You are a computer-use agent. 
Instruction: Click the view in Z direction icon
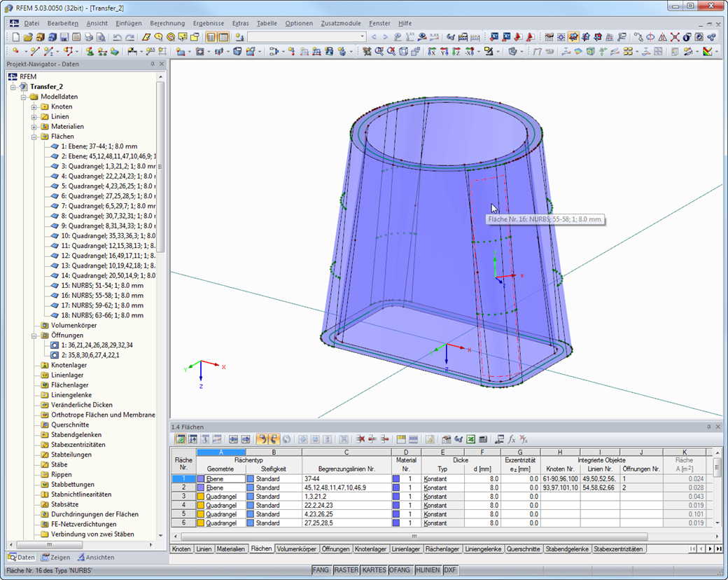[x=456, y=51]
